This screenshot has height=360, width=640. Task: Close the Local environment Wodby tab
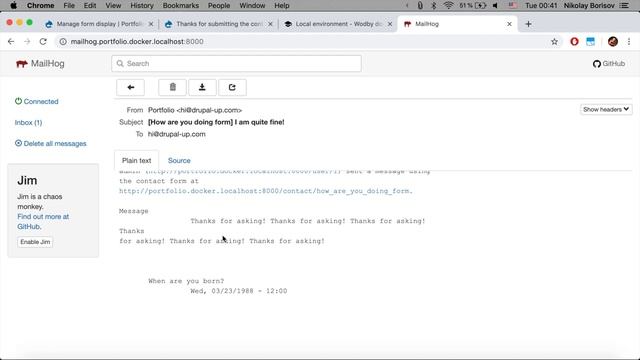click(x=390, y=24)
